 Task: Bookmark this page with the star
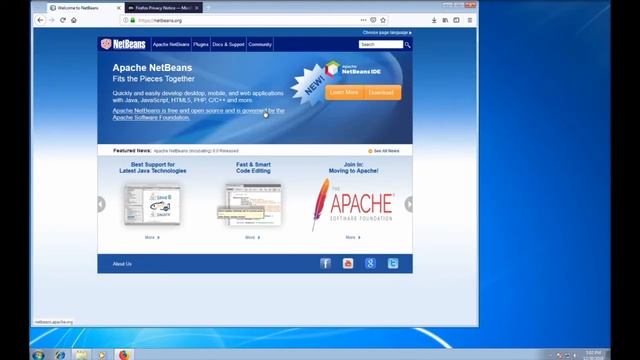tap(383, 20)
